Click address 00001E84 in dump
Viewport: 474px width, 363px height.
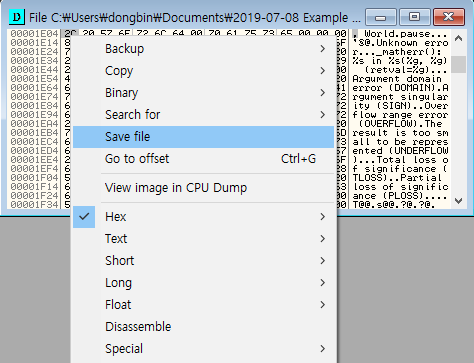click(34, 106)
